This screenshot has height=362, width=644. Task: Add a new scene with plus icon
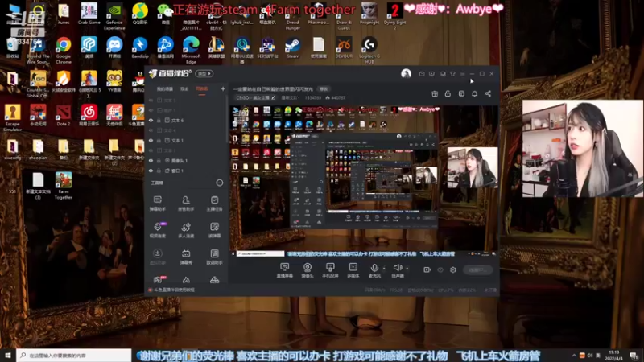[x=223, y=88]
